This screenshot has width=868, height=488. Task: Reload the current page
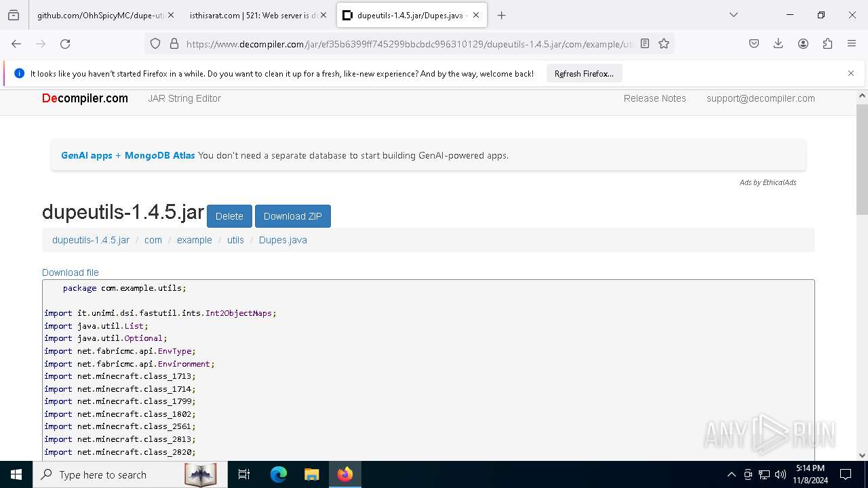[x=65, y=43]
